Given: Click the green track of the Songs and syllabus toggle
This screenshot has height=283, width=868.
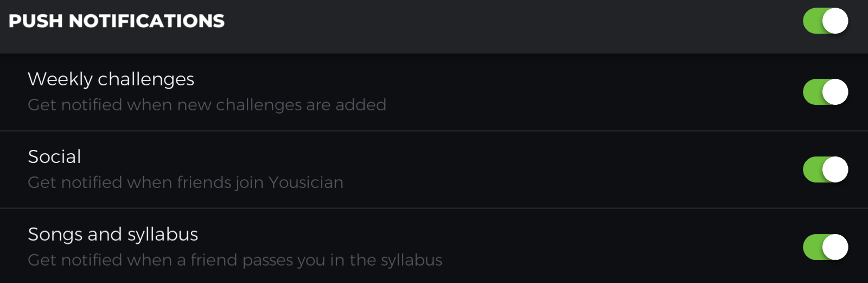Looking at the screenshot, I should 812,247.
